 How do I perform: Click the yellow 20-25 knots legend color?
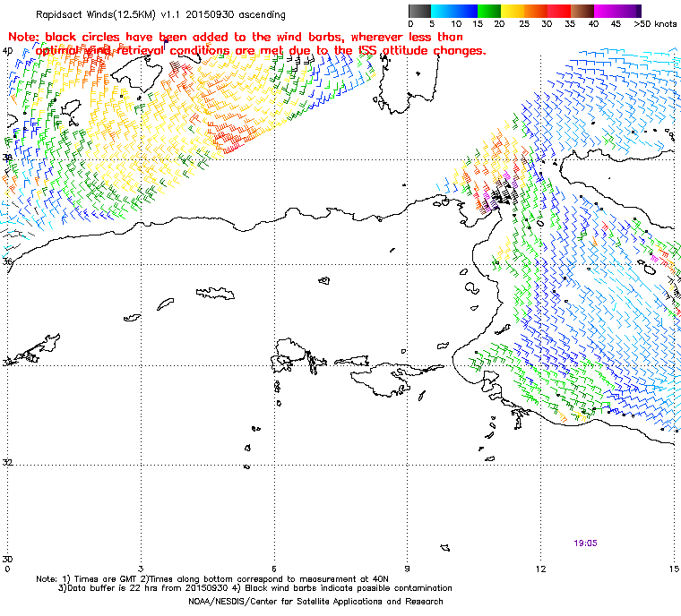tap(513, 11)
